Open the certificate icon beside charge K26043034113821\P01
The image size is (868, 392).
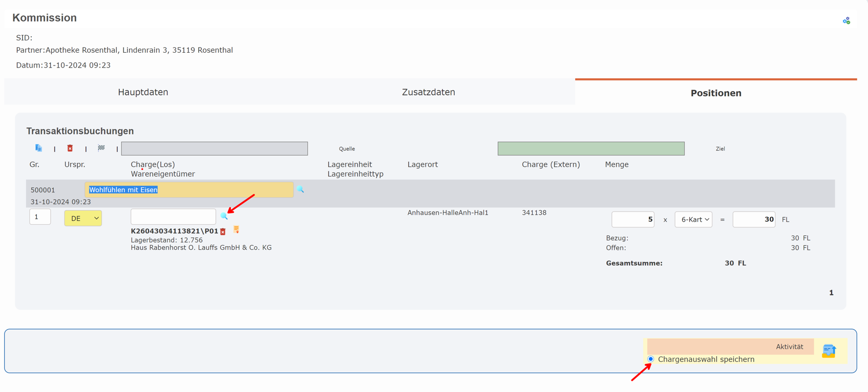[x=236, y=230]
